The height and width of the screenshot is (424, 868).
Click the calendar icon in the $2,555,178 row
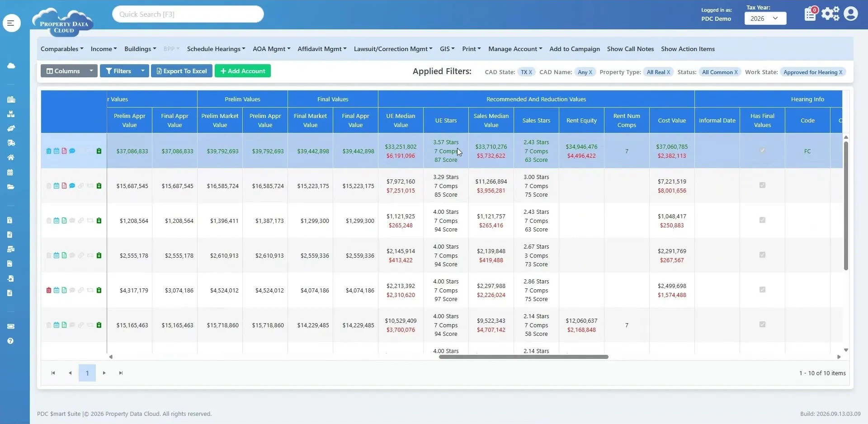click(57, 255)
